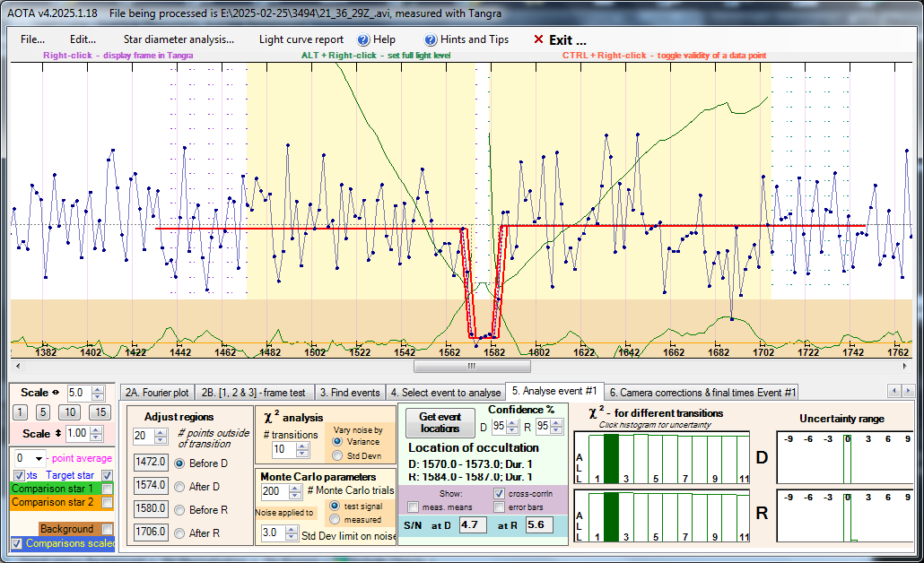
Task: Open Help via the question mark icon
Action: pos(363,39)
